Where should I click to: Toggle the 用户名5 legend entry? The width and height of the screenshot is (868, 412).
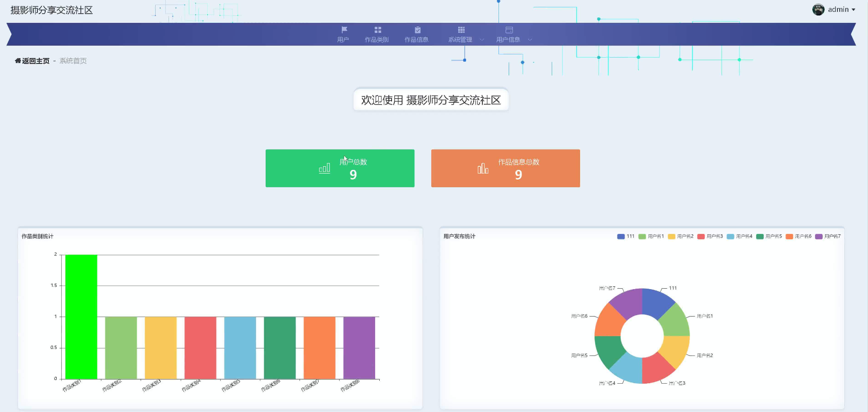(769, 236)
